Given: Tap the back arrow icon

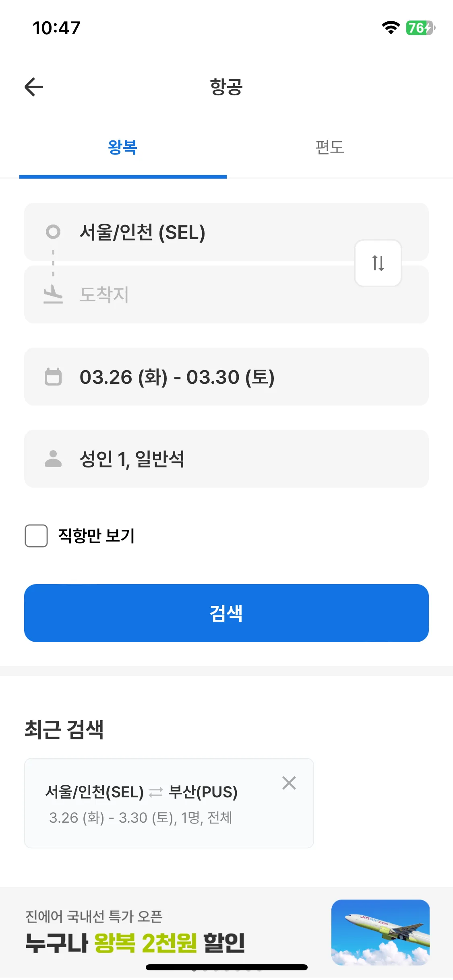Looking at the screenshot, I should click(x=34, y=87).
